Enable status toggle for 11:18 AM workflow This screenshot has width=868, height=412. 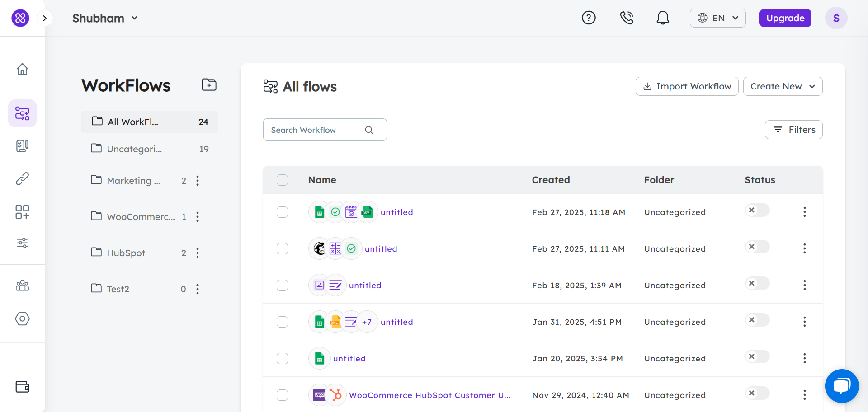tap(757, 210)
